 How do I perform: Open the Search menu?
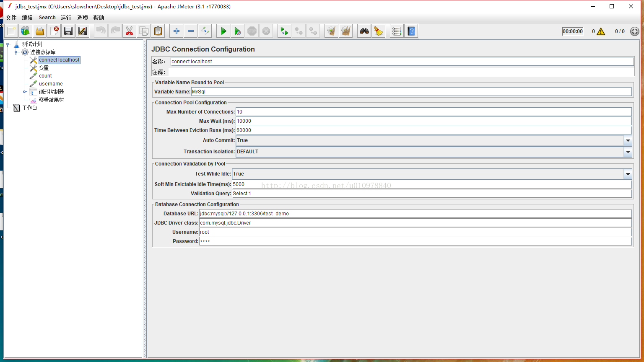tap(47, 18)
